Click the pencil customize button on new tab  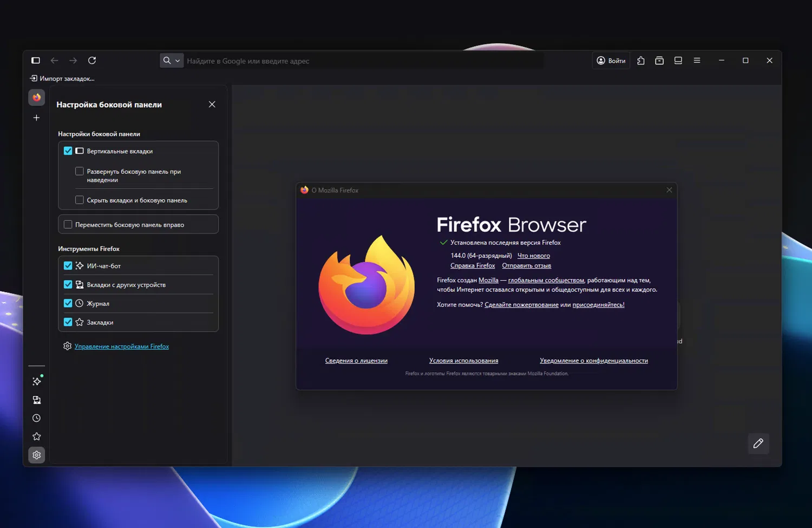click(758, 444)
